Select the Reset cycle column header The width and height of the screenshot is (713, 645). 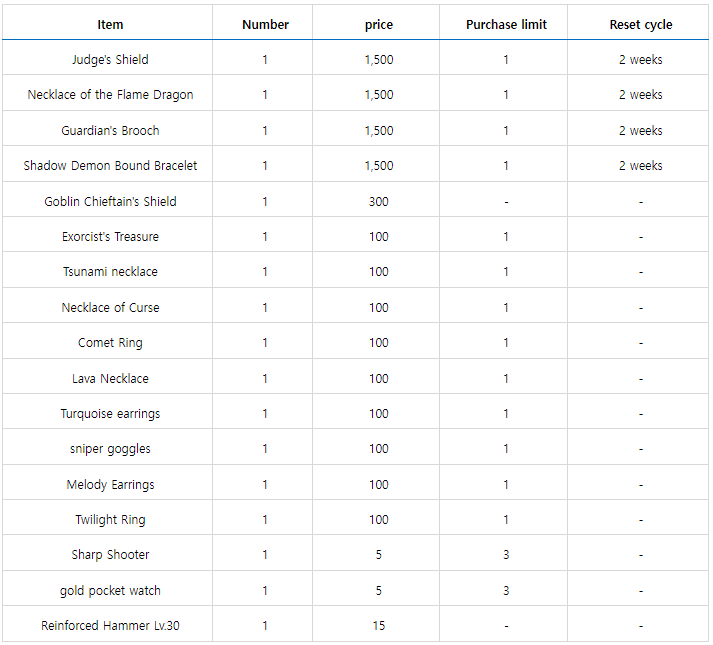pos(640,24)
